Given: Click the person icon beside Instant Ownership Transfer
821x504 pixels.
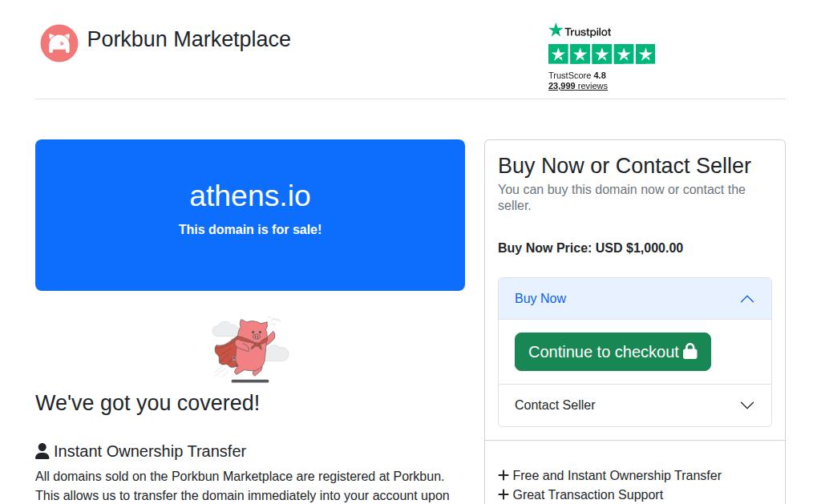Looking at the screenshot, I should click(42, 451).
